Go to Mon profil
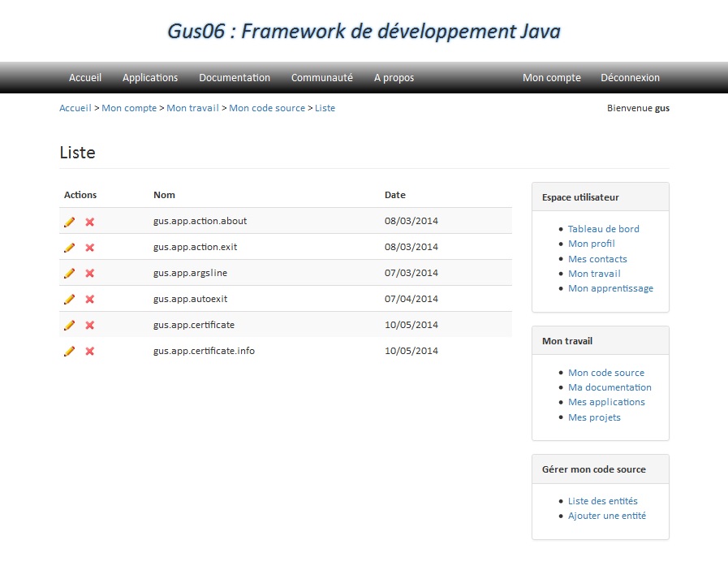Screen dimensions: 728x566 (x=592, y=244)
